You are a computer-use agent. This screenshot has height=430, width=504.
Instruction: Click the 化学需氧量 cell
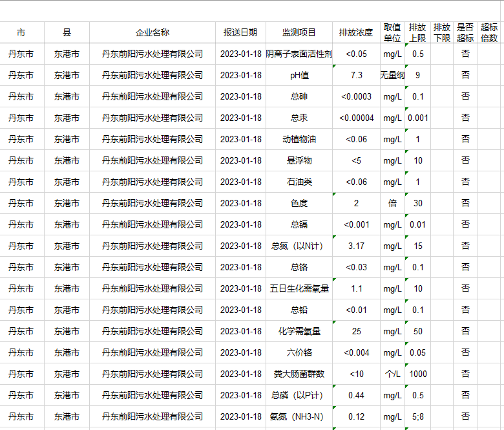tap(299, 331)
